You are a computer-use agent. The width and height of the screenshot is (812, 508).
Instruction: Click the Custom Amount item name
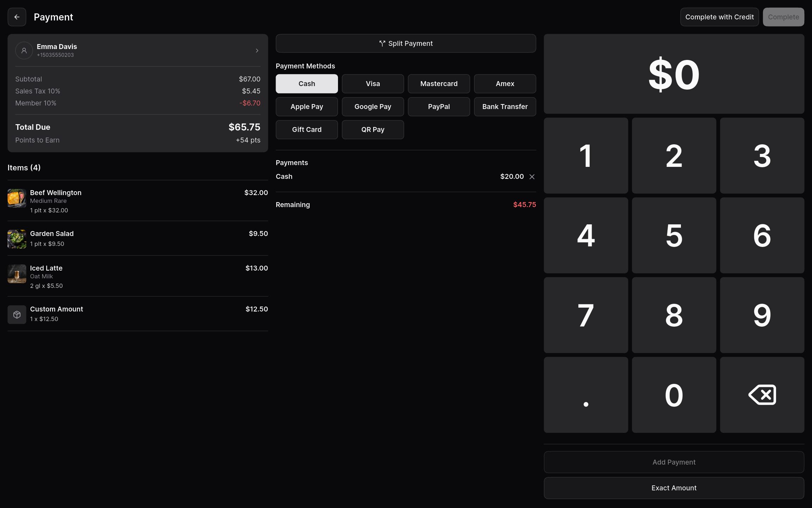click(x=56, y=309)
